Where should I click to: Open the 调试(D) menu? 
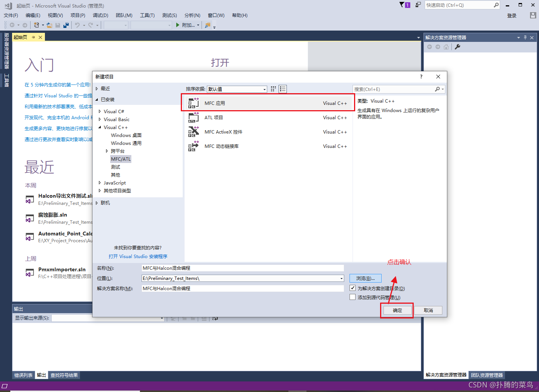(x=100, y=15)
